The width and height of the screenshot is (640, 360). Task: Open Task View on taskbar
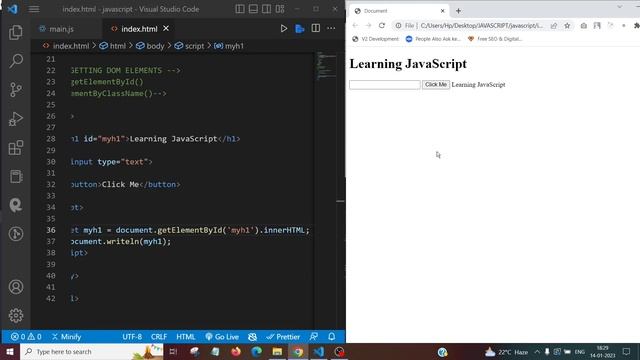click(x=173, y=352)
